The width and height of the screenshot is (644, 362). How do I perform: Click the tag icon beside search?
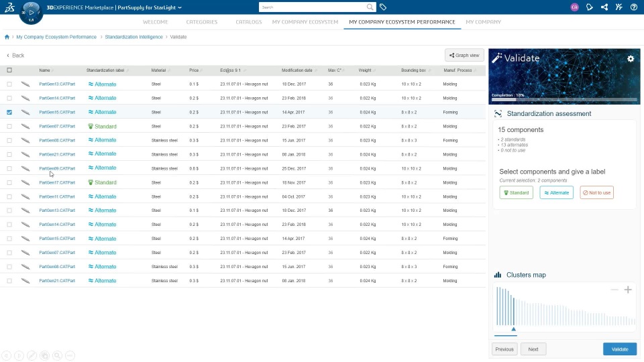point(383,7)
